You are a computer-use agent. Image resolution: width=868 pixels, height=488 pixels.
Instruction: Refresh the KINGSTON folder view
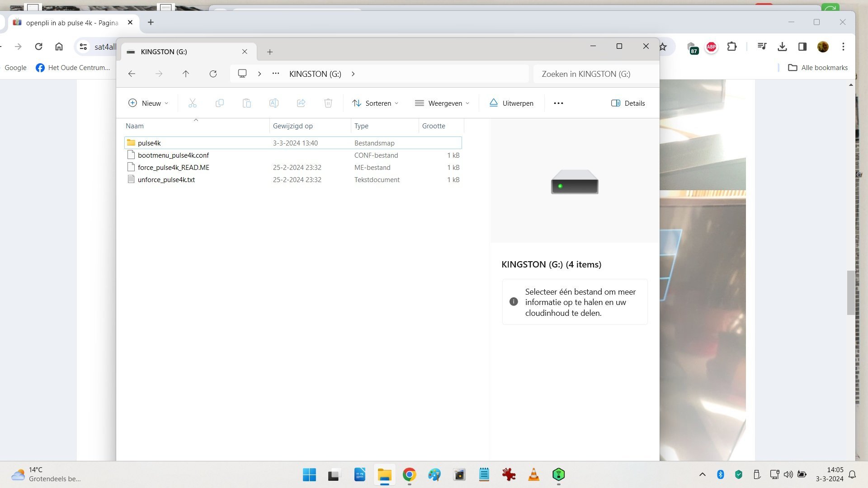pos(213,74)
